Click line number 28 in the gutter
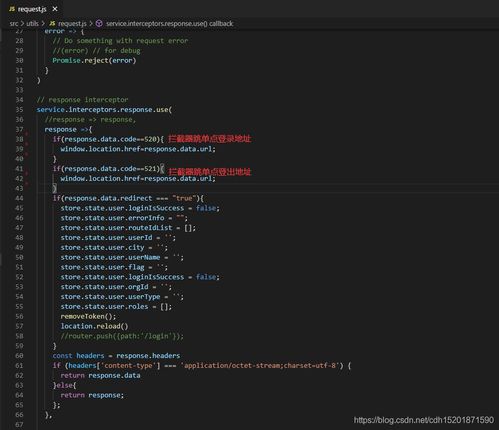The height and width of the screenshot is (430, 499). coord(19,41)
